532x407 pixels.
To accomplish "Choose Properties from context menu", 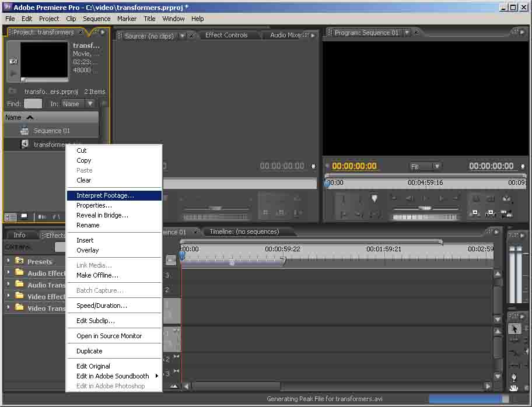I will 114,205.
